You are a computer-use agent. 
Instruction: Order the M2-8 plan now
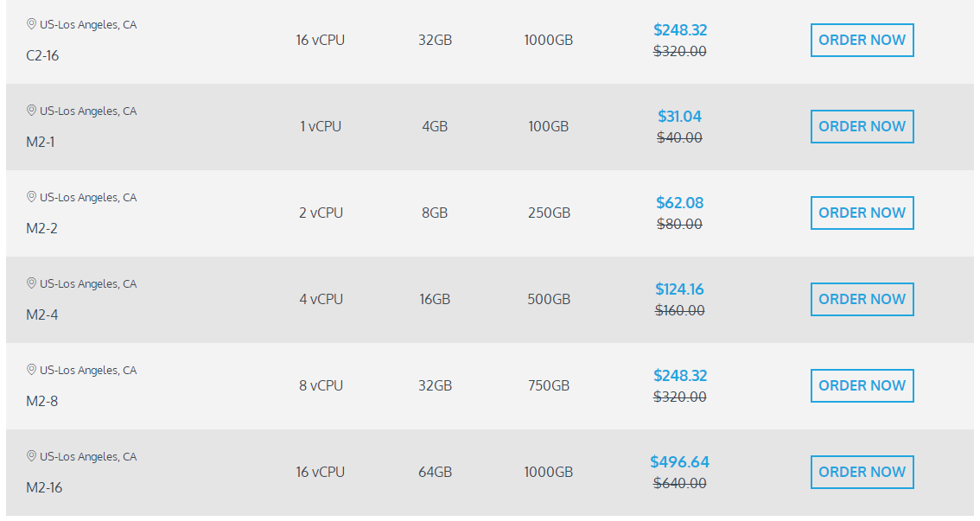862,385
